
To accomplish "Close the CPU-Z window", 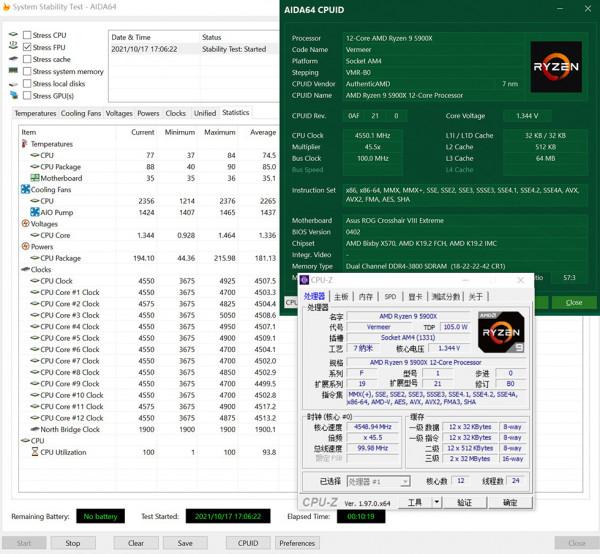I will [x=520, y=280].
